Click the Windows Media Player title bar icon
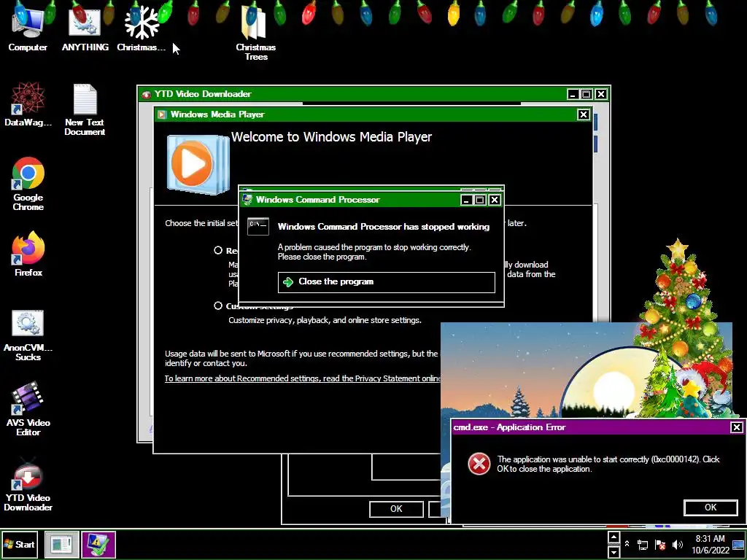This screenshot has width=747, height=560. [x=162, y=114]
